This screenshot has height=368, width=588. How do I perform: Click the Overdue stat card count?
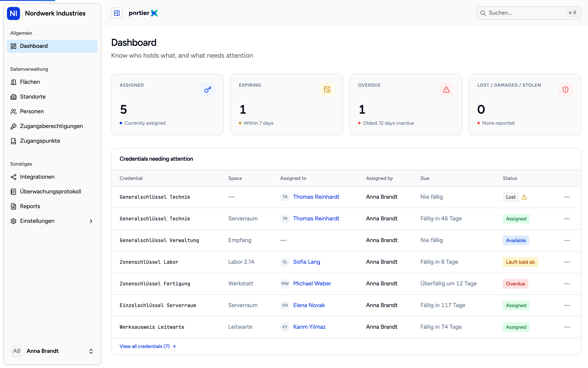point(362,109)
